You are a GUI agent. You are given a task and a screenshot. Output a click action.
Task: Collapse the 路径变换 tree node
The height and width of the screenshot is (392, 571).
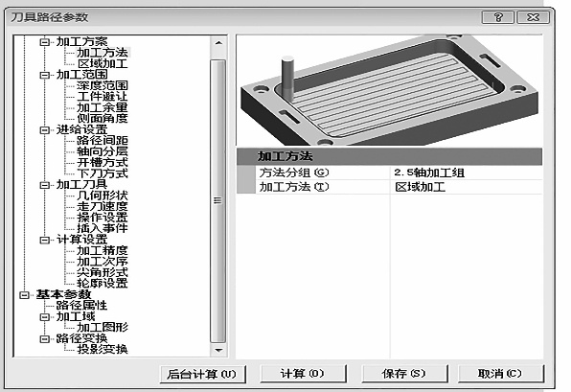(44, 339)
